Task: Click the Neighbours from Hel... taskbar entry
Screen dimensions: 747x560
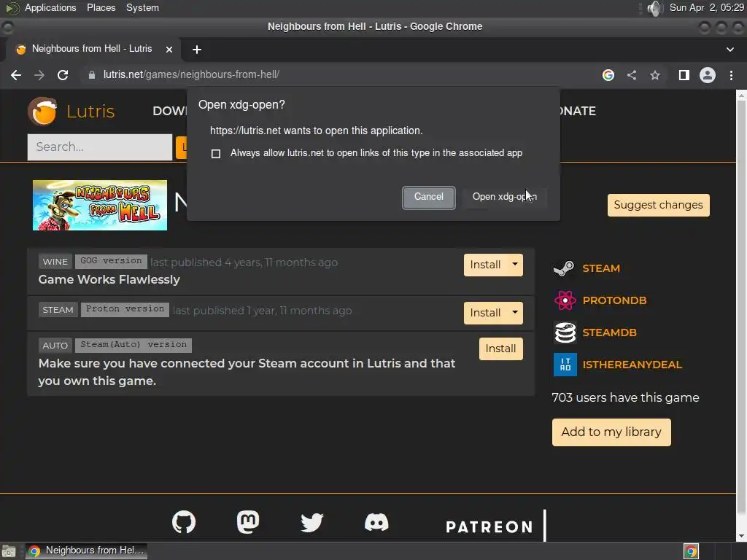Action: pyautogui.click(x=87, y=551)
